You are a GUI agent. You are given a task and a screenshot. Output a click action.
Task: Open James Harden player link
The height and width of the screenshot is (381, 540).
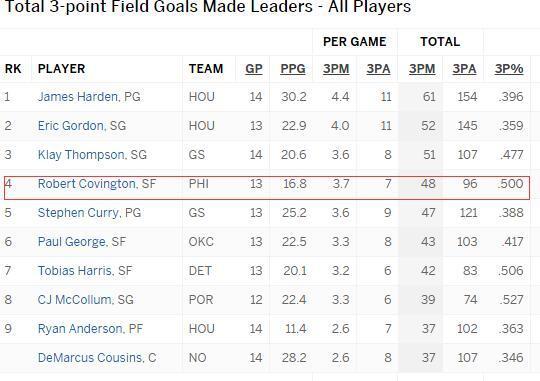coord(78,97)
